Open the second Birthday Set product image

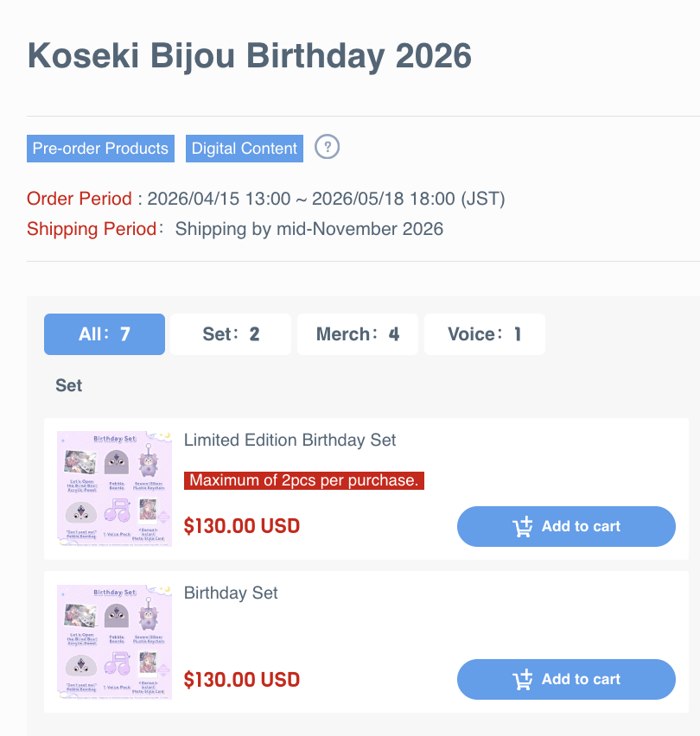114,642
